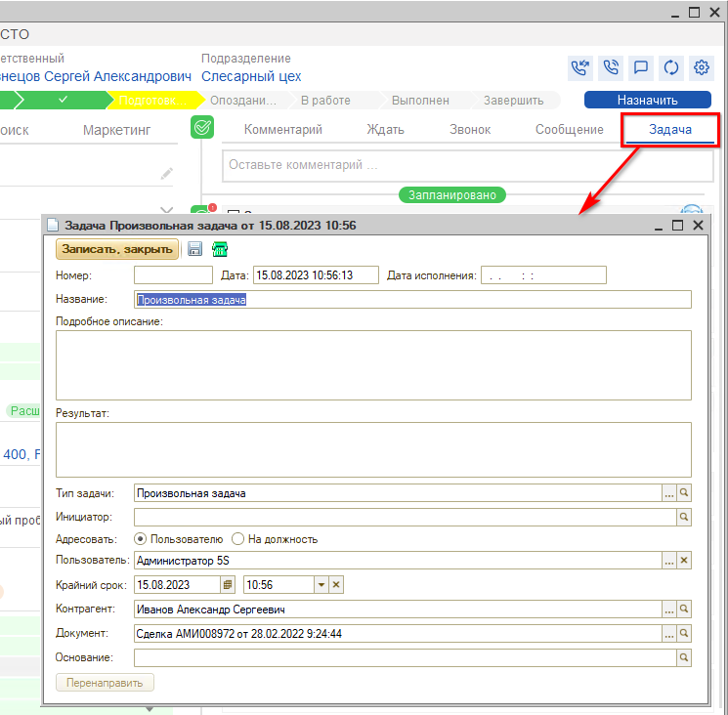Open Тип задачи selection via ellipsis button
The image size is (728, 715).
[x=669, y=493]
